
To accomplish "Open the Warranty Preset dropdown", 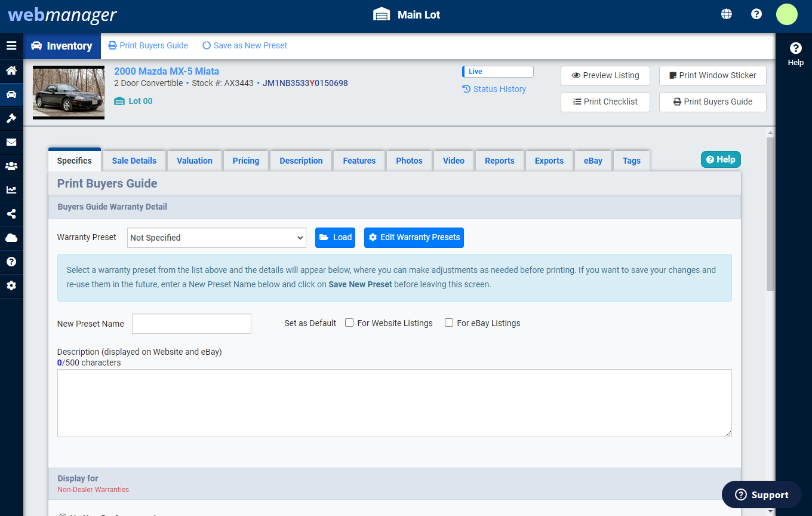I will 216,237.
